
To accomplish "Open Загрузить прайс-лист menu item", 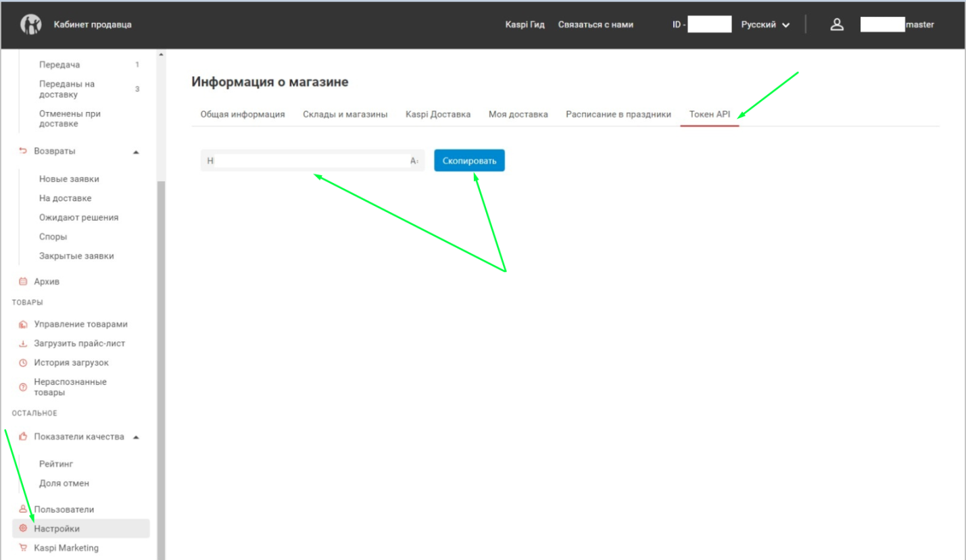I will click(x=80, y=343).
